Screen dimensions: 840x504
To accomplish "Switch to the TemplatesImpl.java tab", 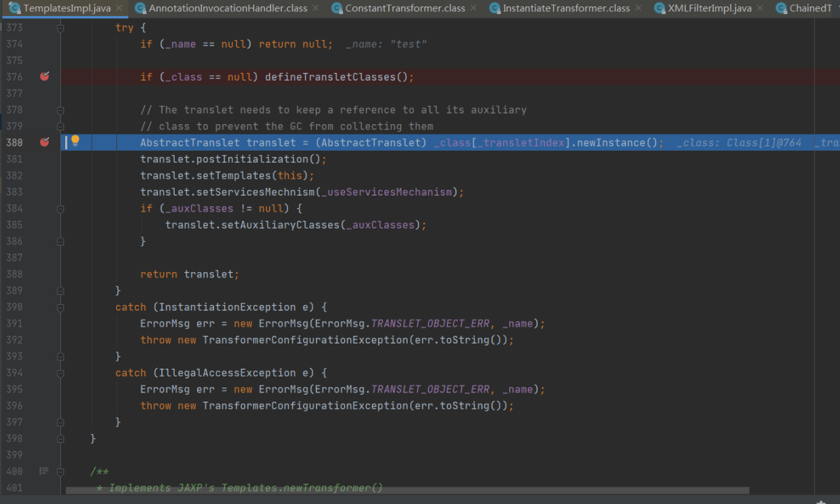I will click(x=67, y=8).
